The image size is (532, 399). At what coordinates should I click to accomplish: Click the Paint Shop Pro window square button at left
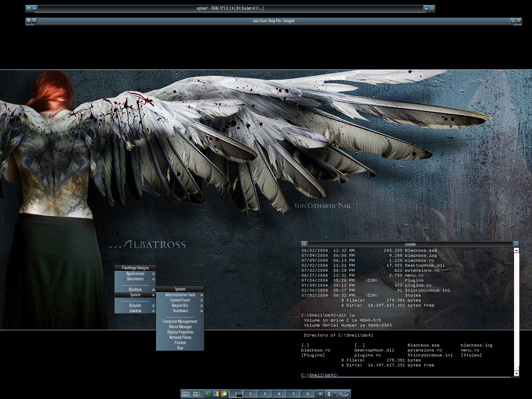pyautogui.click(x=29, y=21)
